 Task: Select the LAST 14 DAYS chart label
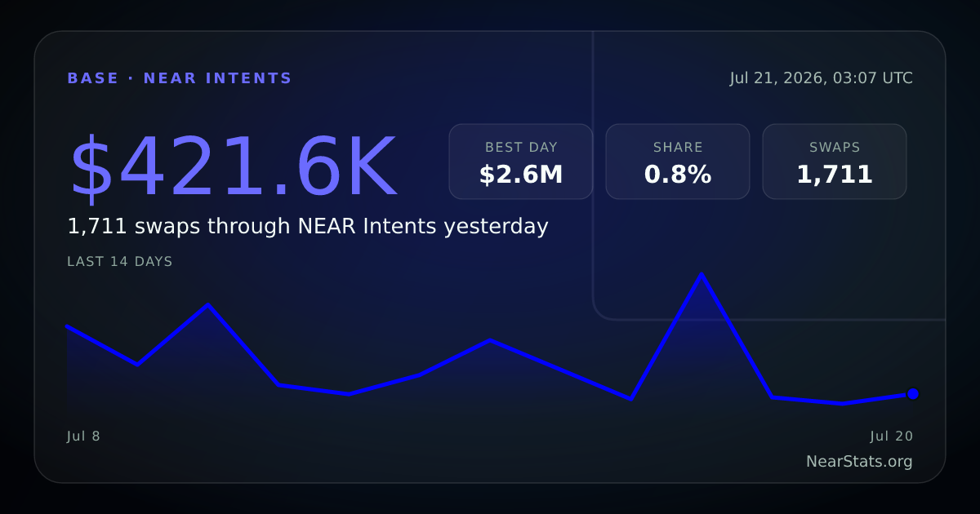[120, 262]
